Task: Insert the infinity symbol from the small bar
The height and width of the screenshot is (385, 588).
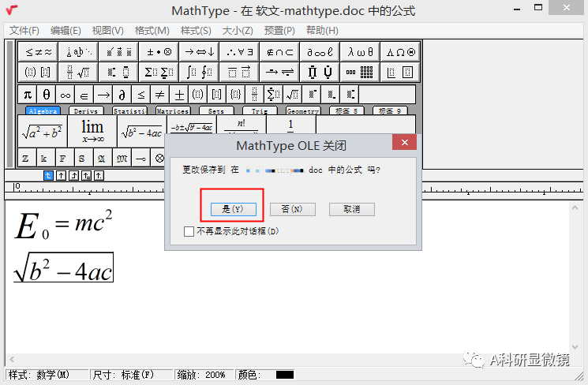Action: [x=66, y=95]
